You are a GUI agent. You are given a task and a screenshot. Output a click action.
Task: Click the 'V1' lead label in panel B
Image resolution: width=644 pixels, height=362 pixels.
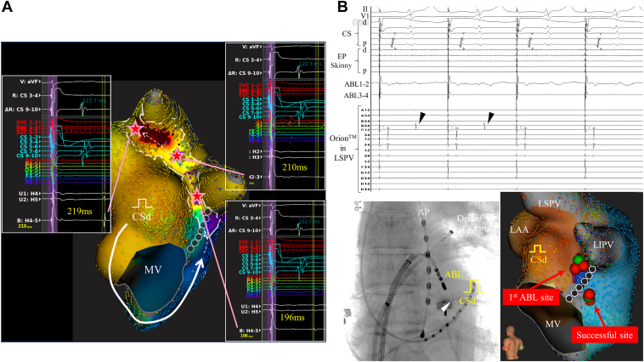tap(364, 15)
